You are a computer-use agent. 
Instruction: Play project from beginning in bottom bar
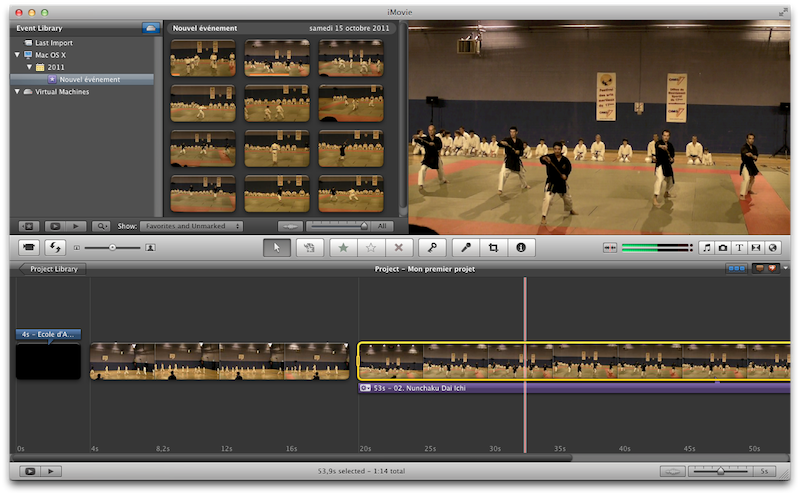click(x=51, y=472)
